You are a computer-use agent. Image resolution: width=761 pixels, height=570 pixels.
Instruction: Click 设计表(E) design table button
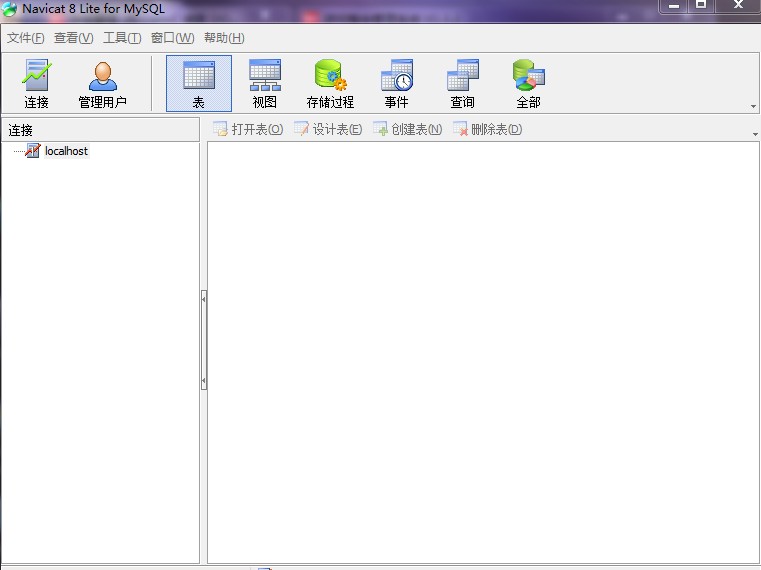pos(328,129)
